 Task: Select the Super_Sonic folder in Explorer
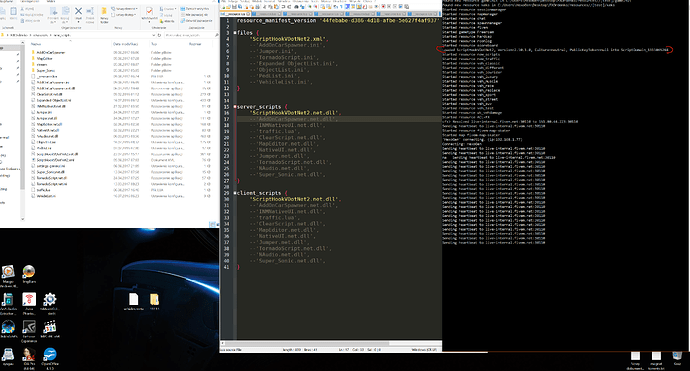[45, 70]
